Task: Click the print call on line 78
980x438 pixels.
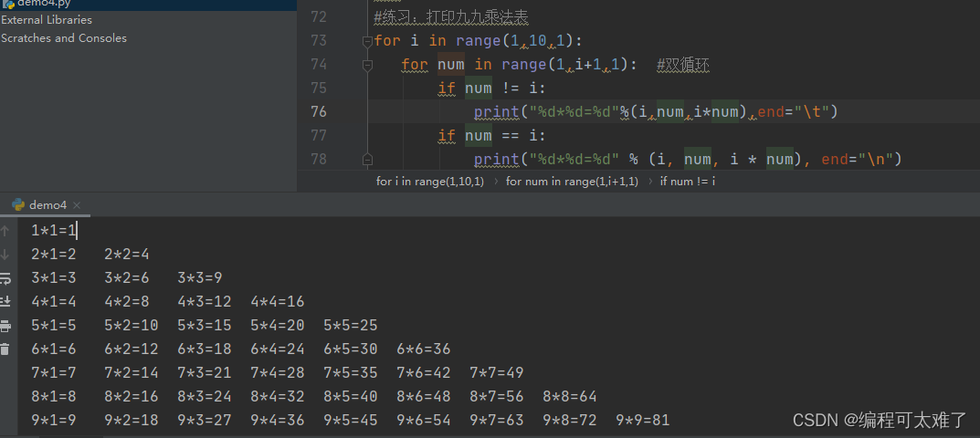Action: pyautogui.click(x=688, y=160)
